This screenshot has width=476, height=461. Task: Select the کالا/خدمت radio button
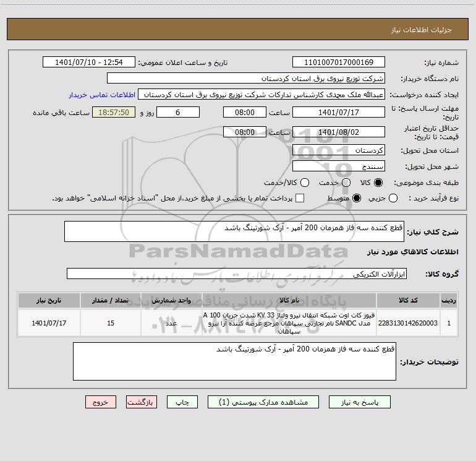click(x=305, y=183)
